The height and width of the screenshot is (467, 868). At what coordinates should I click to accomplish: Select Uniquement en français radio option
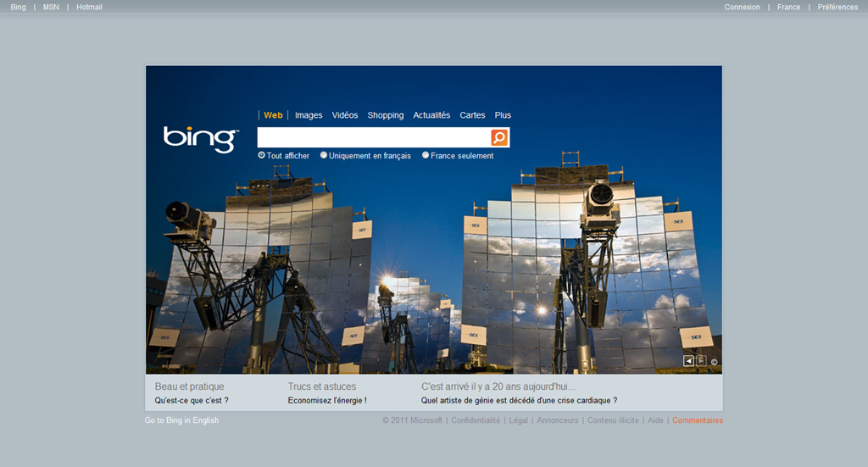(x=323, y=155)
